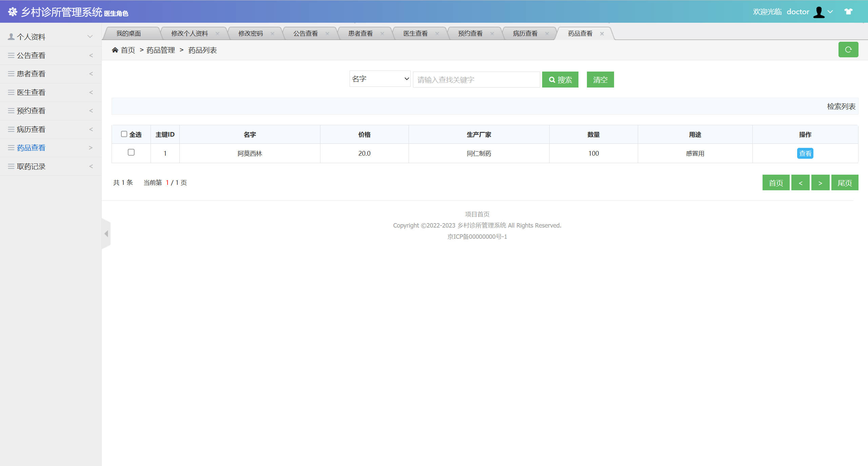Collapse the sidebar using the arrow handle
Image resolution: width=868 pixels, height=466 pixels.
(106, 233)
